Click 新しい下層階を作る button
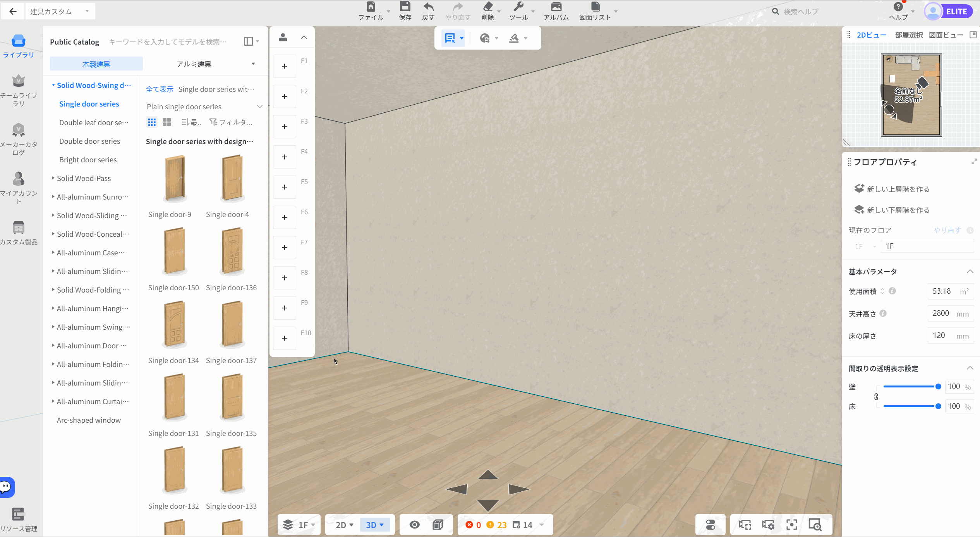Viewport: 980px width, 537px height. [892, 210]
